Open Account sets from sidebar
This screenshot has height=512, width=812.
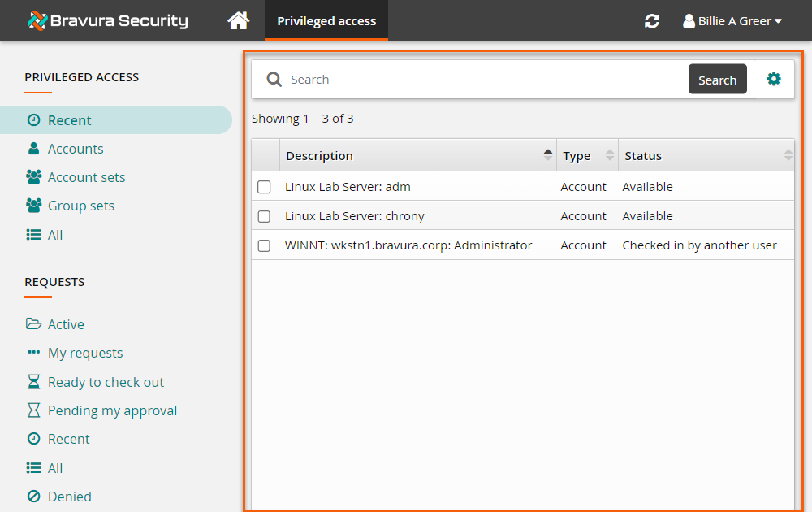[86, 177]
